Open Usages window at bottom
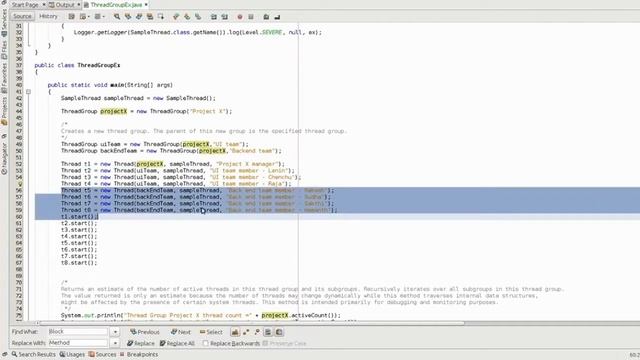Screen dimensions: 640x360 [72, 354]
